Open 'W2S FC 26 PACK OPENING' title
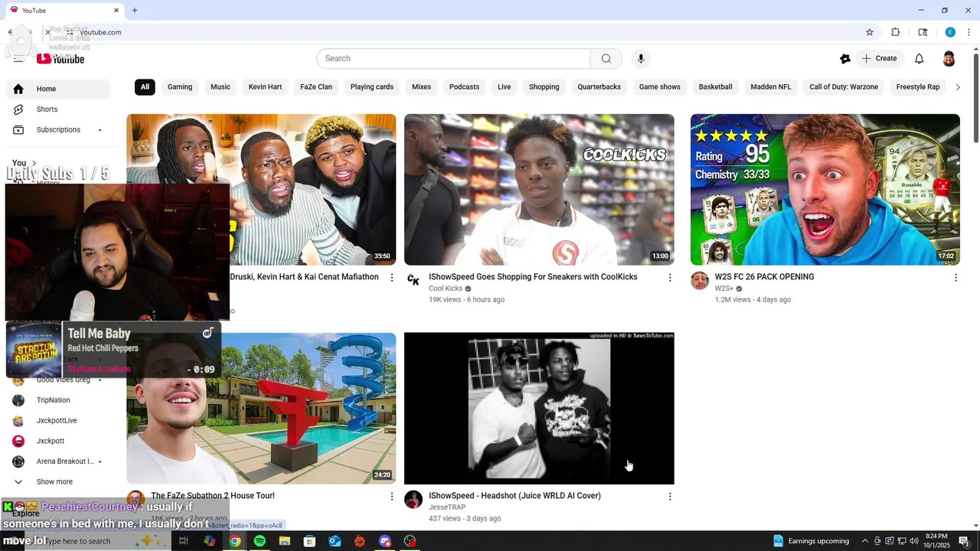This screenshot has height=551, width=980. (x=764, y=277)
